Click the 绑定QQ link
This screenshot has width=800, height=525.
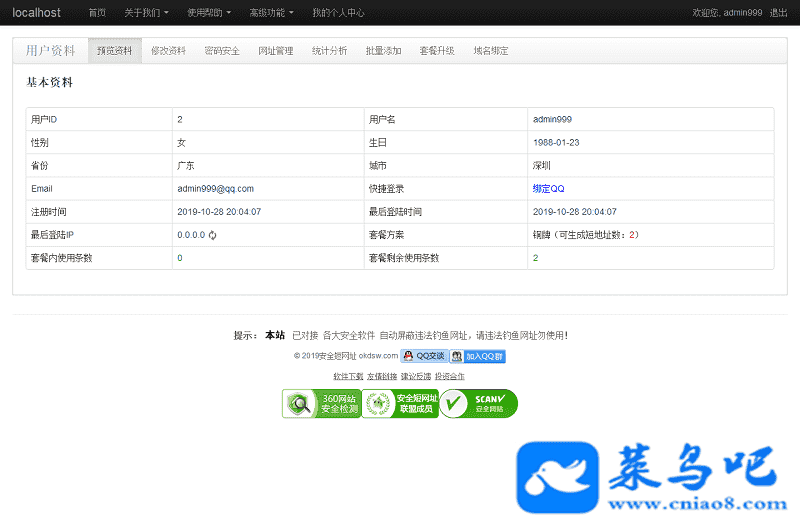[549, 189]
